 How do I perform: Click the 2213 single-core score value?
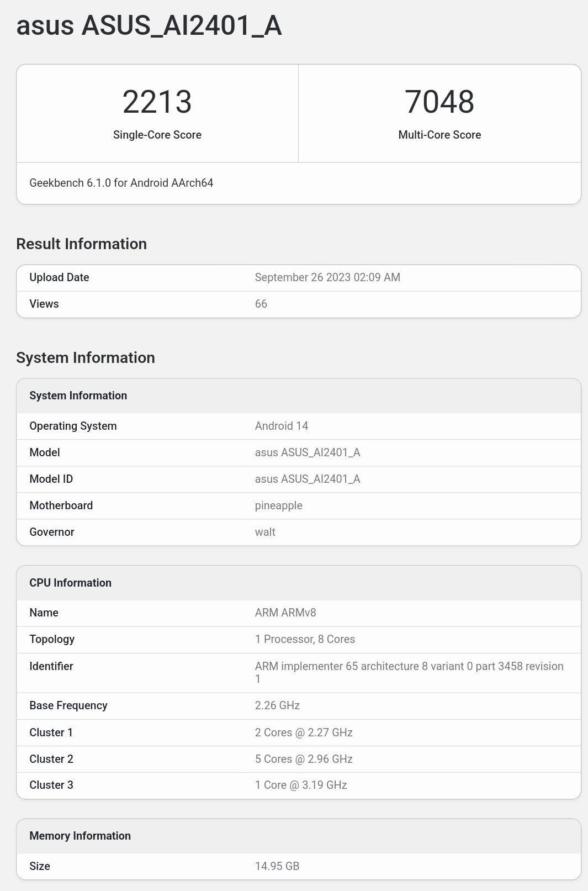pyautogui.click(x=157, y=102)
